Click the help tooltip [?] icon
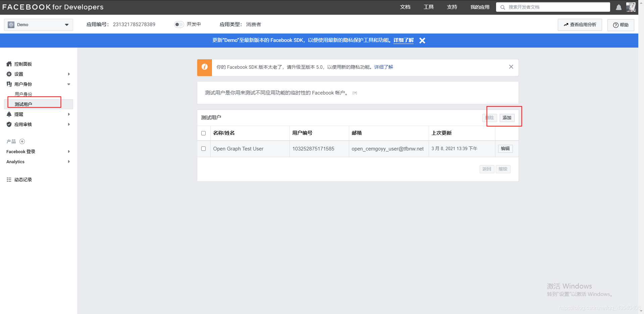This screenshot has height=314, width=644. (355, 93)
